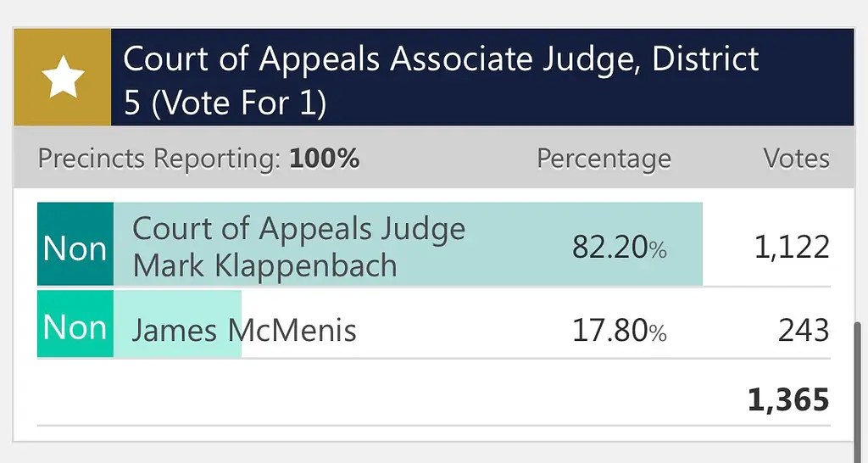Click the Votes column header
Screen dimensions: 868x463
click(x=797, y=159)
